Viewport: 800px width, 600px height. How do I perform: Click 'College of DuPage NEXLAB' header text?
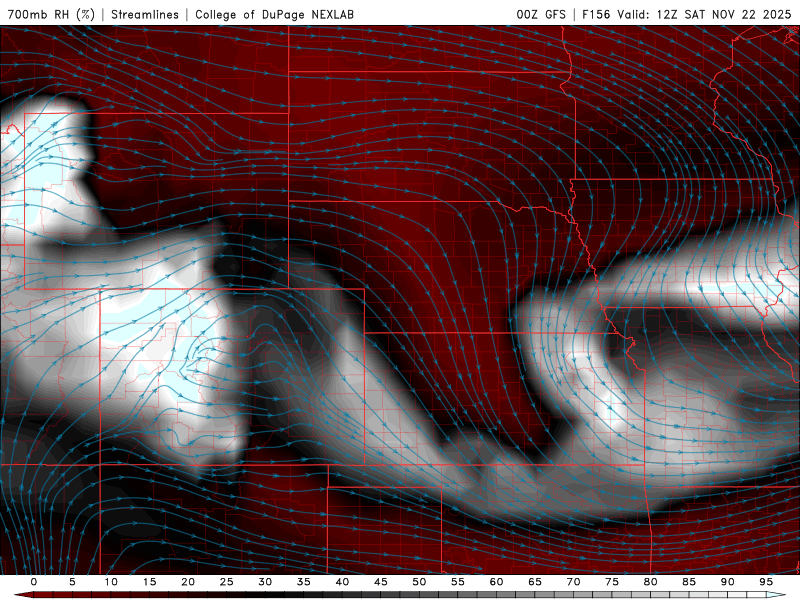click(274, 14)
